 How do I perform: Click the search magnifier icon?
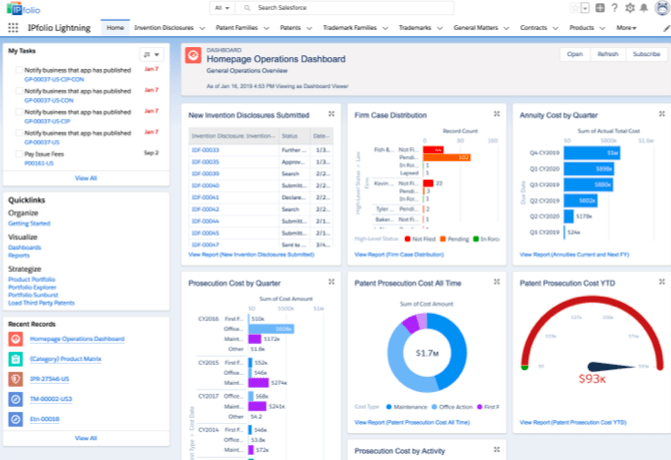[x=247, y=8]
